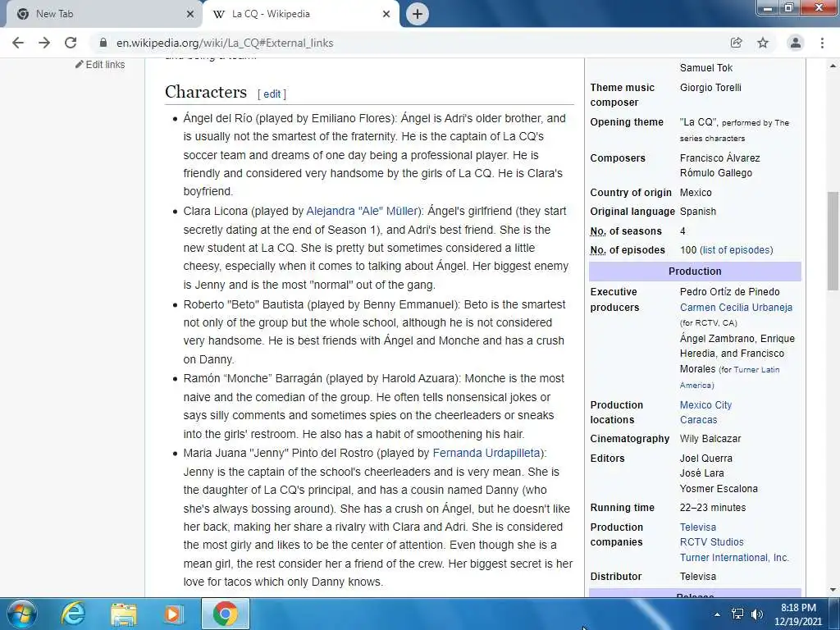Open the Caracas link

[699, 420]
